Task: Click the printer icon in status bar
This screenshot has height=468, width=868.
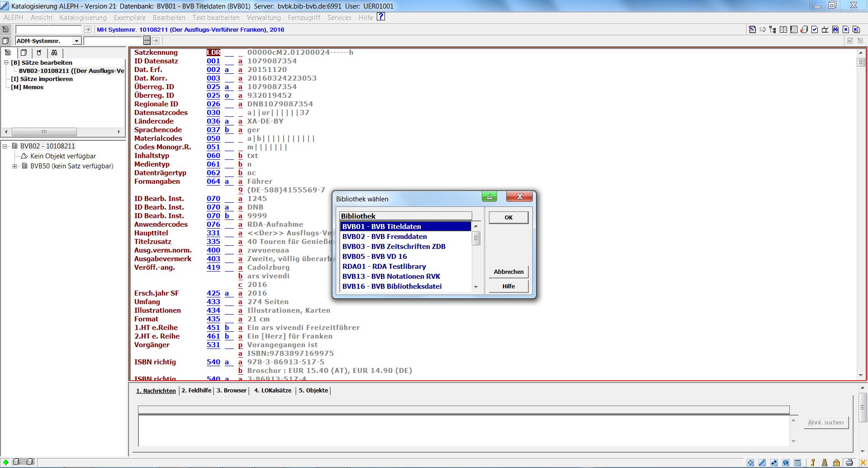Action: pos(849,462)
